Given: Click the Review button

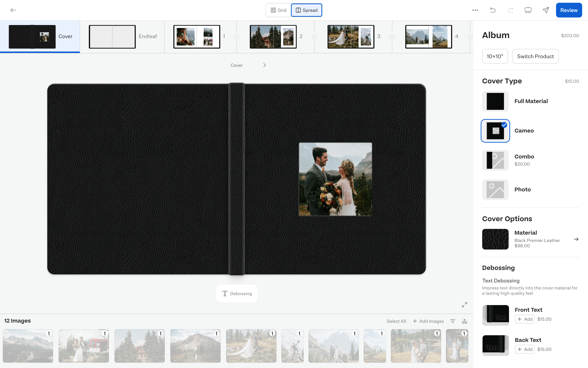Looking at the screenshot, I should [569, 10].
